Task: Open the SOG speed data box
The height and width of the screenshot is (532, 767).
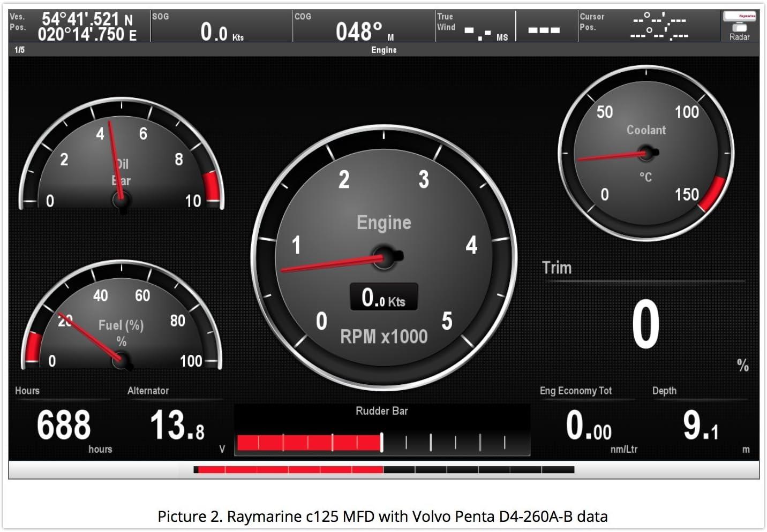Action: point(221,27)
